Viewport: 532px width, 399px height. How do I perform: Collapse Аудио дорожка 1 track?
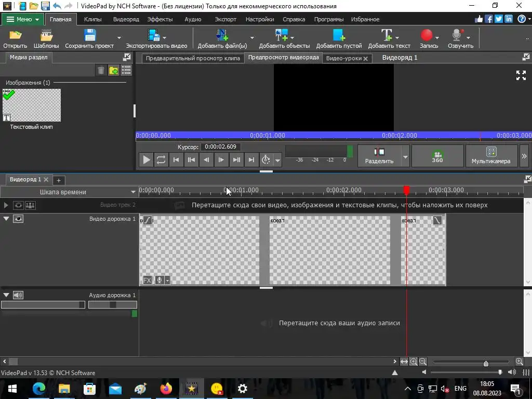6,295
